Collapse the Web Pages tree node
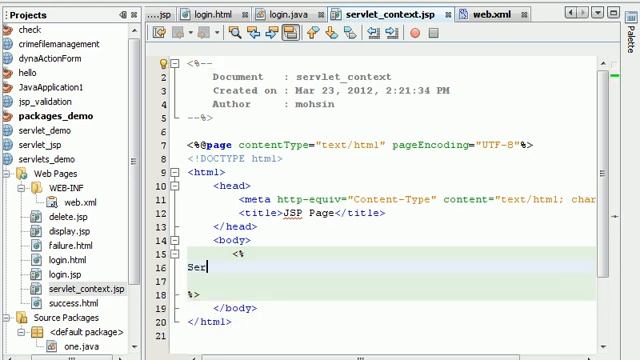This screenshot has width=640, height=360. point(7,174)
